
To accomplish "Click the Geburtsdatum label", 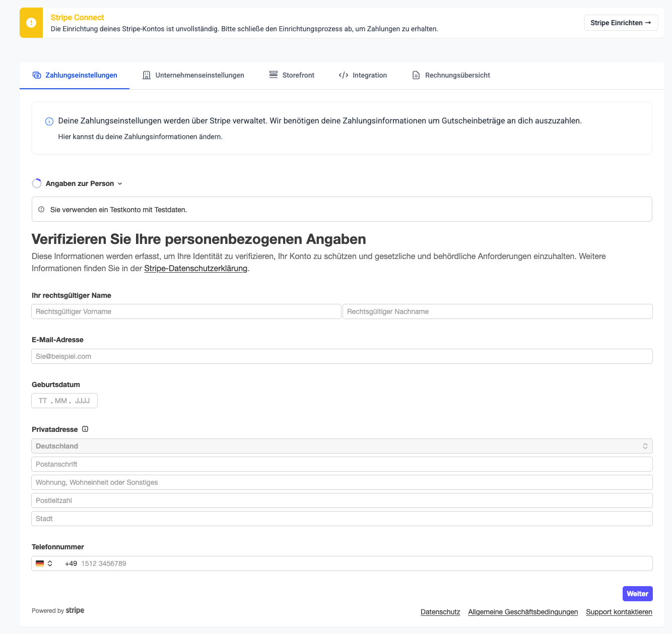I will 56,385.
